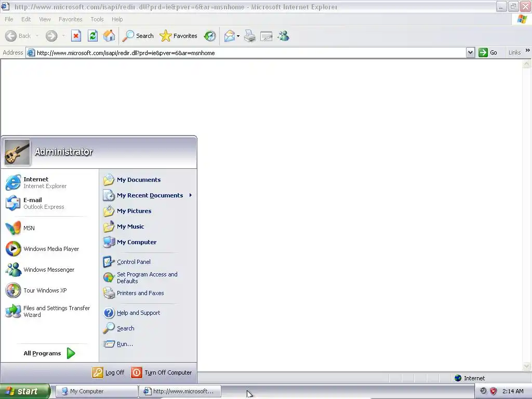Click the 2:14 AM taskbar clock
This screenshot has height=399, width=532.
pyautogui.click(x=513, y=391)
